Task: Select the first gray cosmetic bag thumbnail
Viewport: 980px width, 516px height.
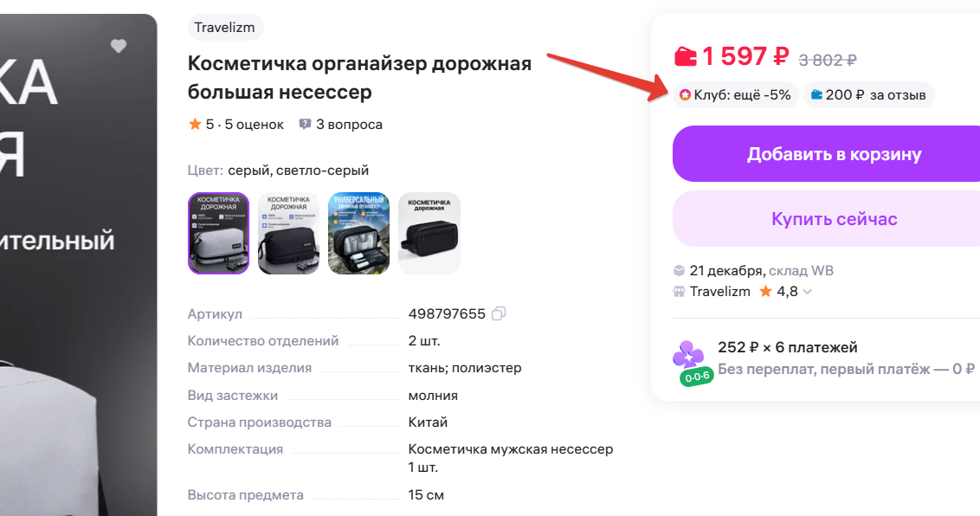Action: 218,233
